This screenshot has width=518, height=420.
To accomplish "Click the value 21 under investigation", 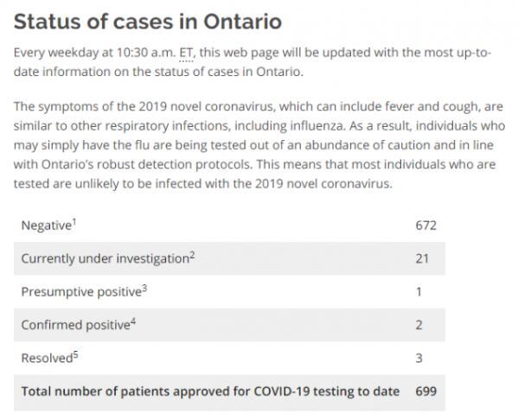I will 422,259.
